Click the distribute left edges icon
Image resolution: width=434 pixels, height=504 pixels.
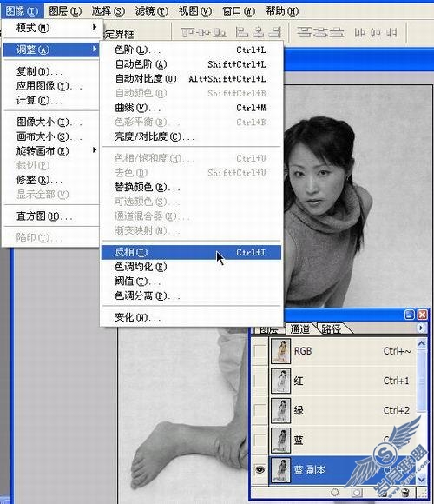pos(359,32)
